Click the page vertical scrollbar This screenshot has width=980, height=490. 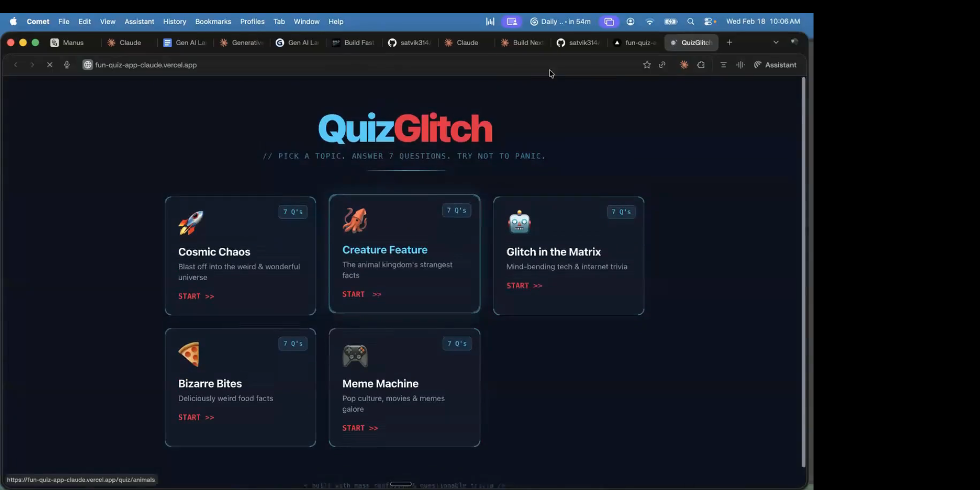[x=803, y=271]
